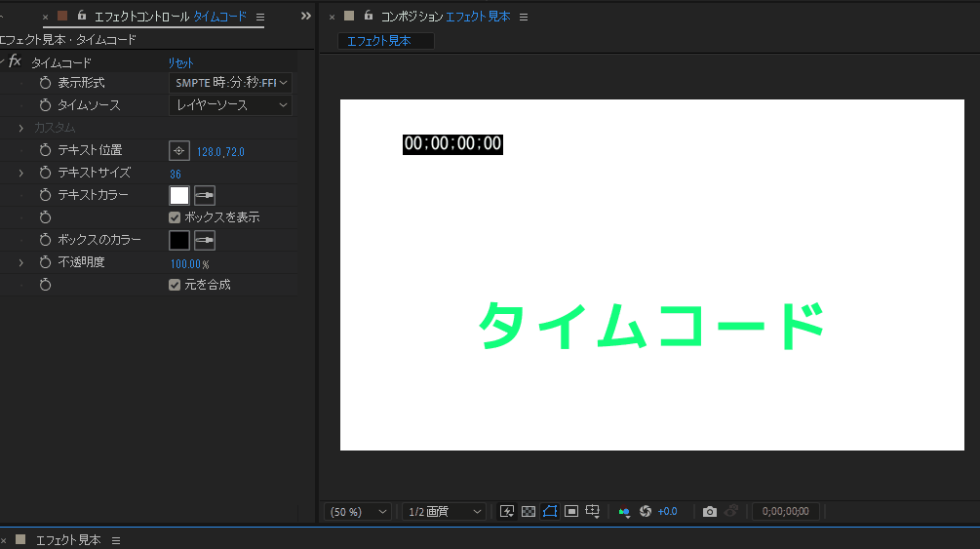980x549 pixels.
Task: Click テキストサイズ value 36
Action: coord(176,175)
